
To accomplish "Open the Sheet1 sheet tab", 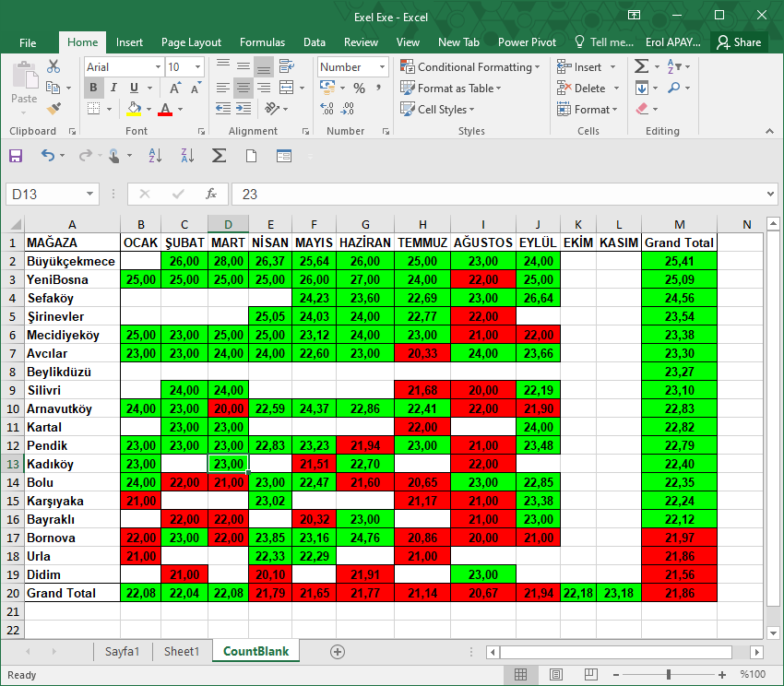I will (182, 652).
